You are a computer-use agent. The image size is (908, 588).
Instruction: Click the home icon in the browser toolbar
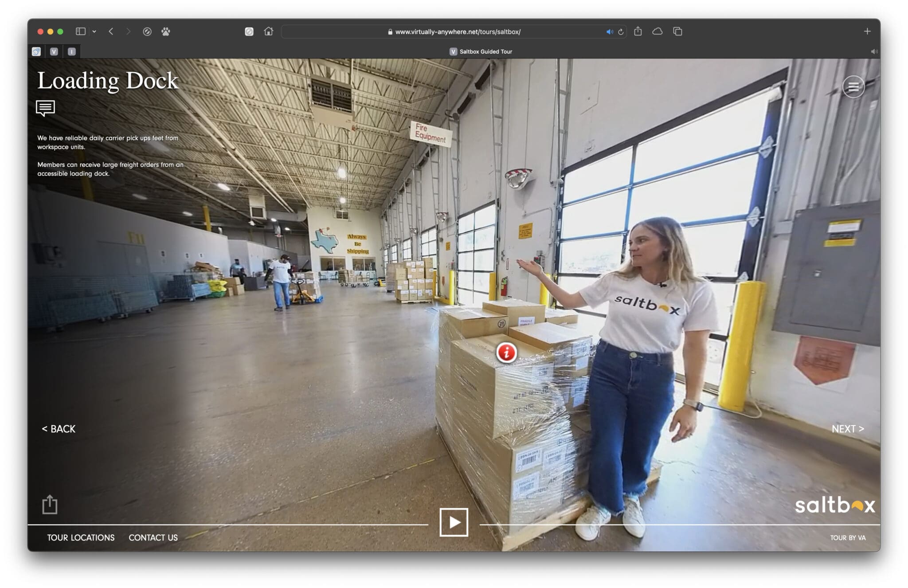(269, 31)
